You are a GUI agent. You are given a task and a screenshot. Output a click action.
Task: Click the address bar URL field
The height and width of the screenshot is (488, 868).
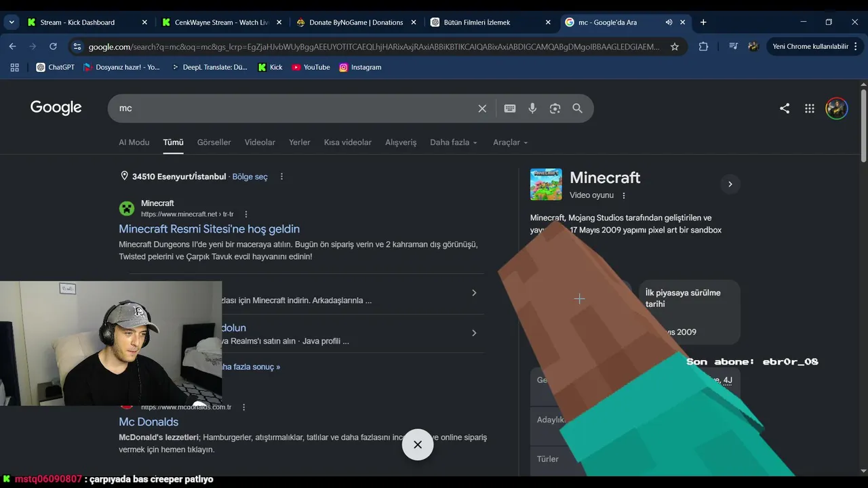click(374, 47)
